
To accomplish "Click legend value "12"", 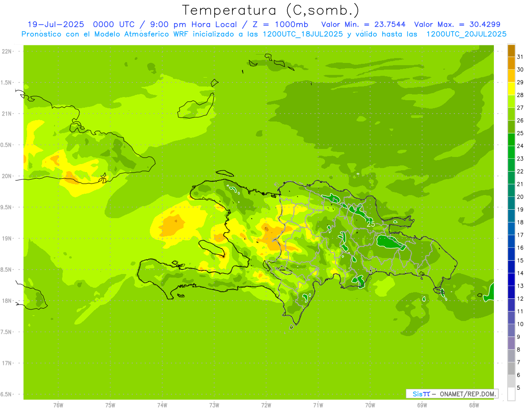I will pyautogui.click(x=520, y=298).
